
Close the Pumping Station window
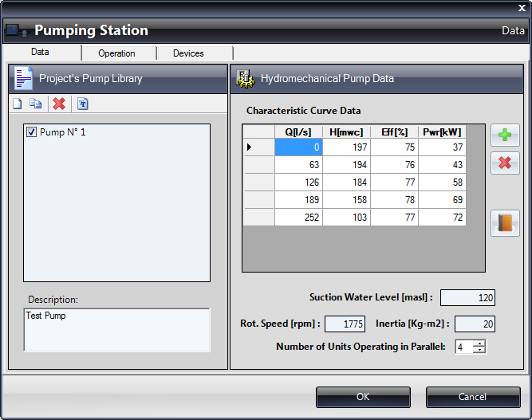(x=522, y=7)
